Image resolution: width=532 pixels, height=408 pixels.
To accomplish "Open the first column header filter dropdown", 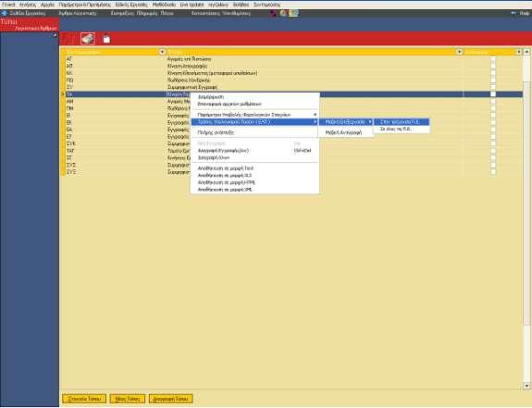I will click(162, 52).
